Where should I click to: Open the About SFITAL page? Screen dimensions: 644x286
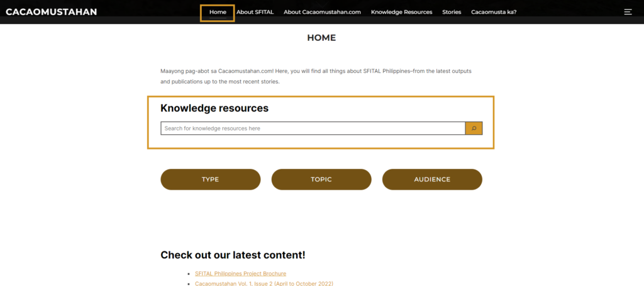pos(255,12)
